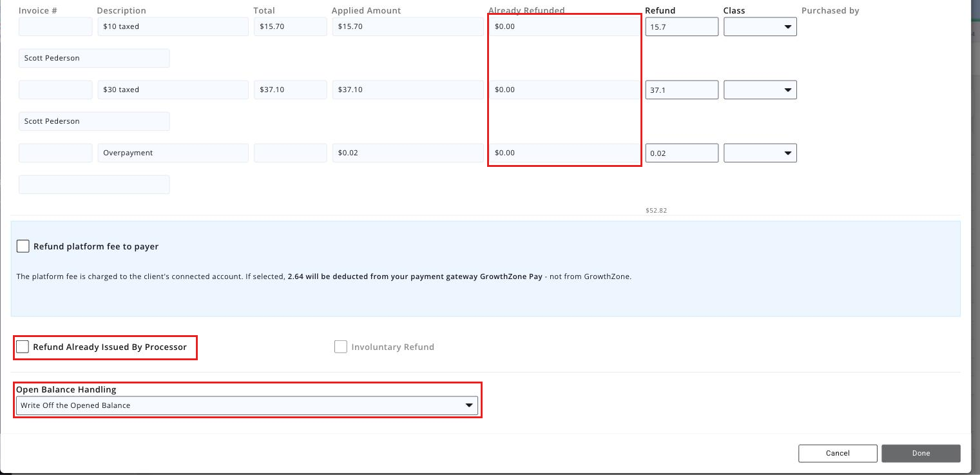Click the $0.02 Applied Amount field
This screenshot has height=475, width=980.
click(408, 153)
